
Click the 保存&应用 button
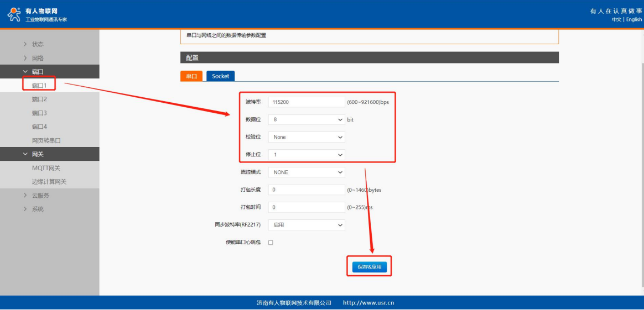(x=369, y=267)
